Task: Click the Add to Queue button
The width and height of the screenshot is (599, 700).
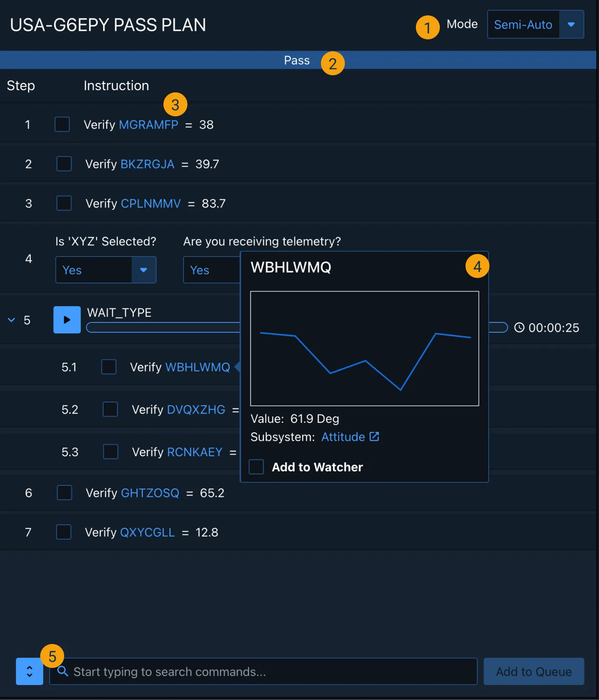Action: click(x=534, y=671)
